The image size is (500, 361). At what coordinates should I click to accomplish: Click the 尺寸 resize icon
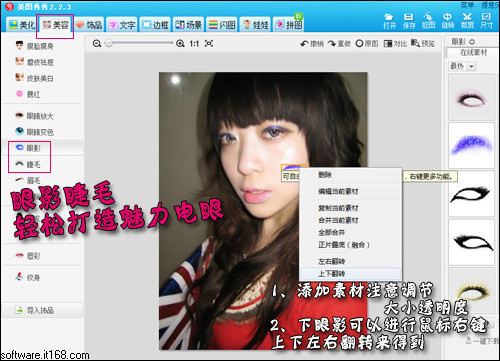tap(486, 21)
